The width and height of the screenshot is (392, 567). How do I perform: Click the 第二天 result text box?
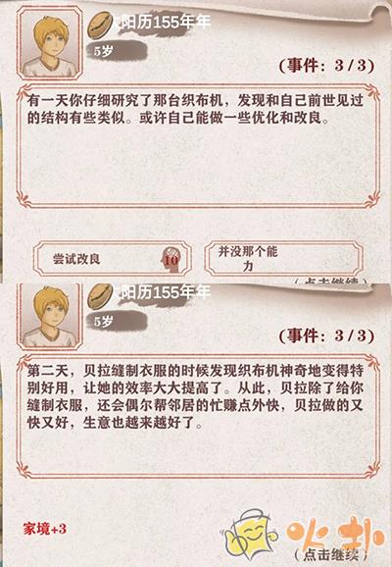(198, 416)
